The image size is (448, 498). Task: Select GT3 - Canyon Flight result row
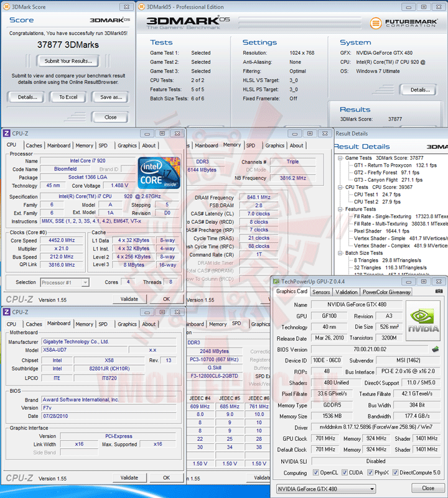(388, 180)
